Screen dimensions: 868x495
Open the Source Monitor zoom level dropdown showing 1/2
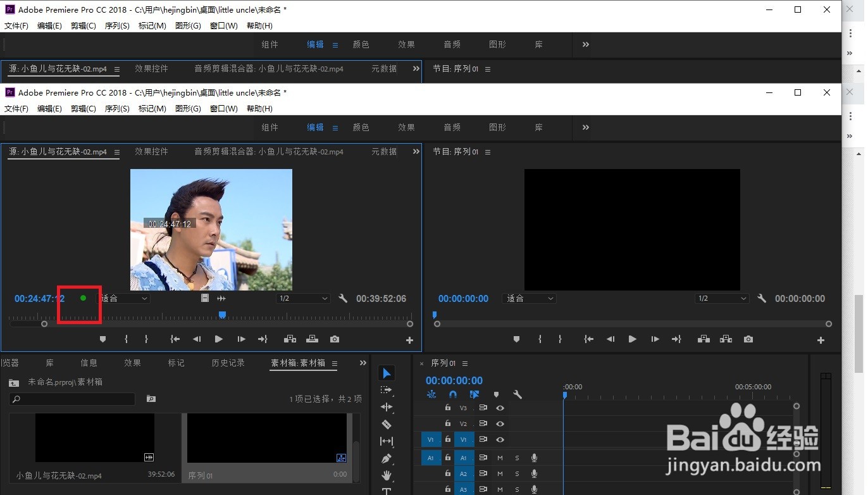(x=304, y=298)
